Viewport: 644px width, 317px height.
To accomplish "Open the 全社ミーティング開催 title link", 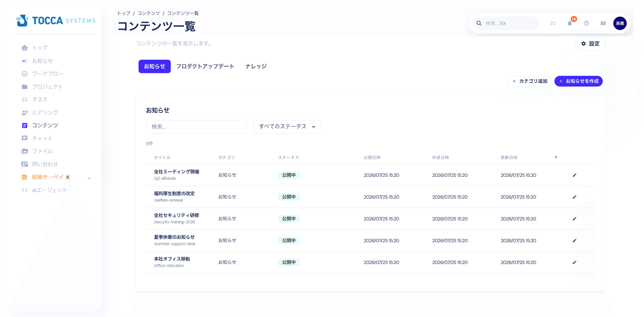I will 177,172.
